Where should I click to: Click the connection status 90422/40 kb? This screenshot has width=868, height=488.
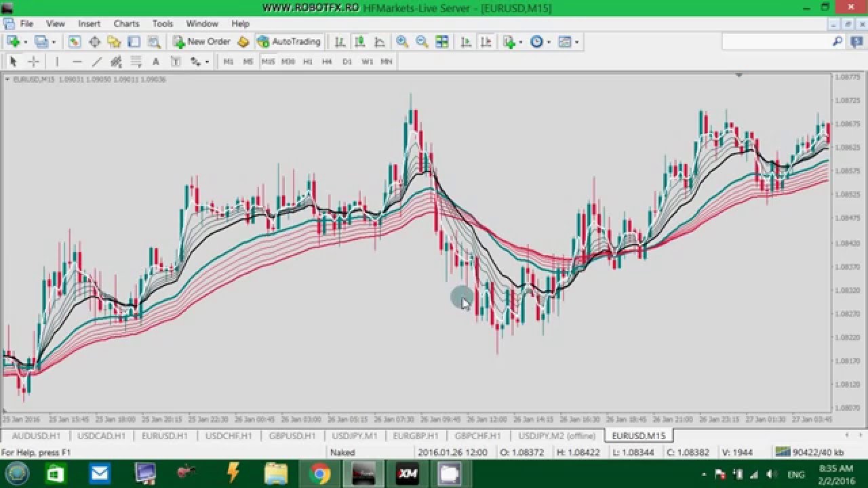pyautogui.click(x=810, y=452)
